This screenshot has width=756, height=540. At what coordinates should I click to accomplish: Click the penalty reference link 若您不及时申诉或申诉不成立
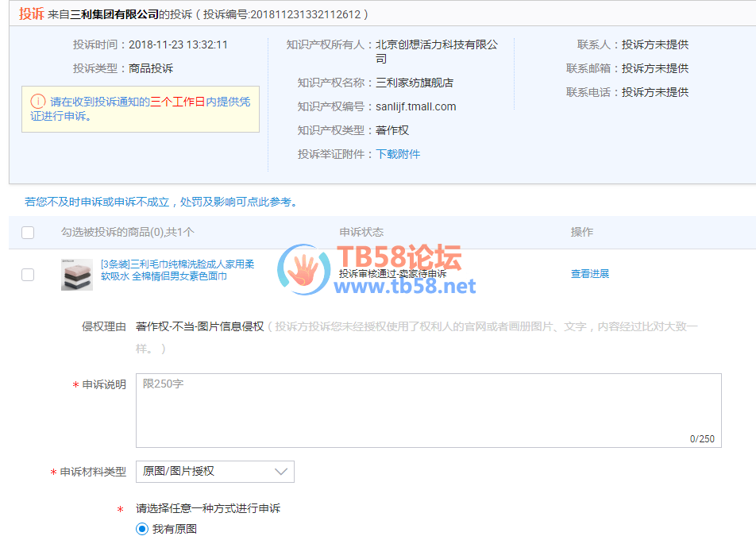[x=161, y=202]
